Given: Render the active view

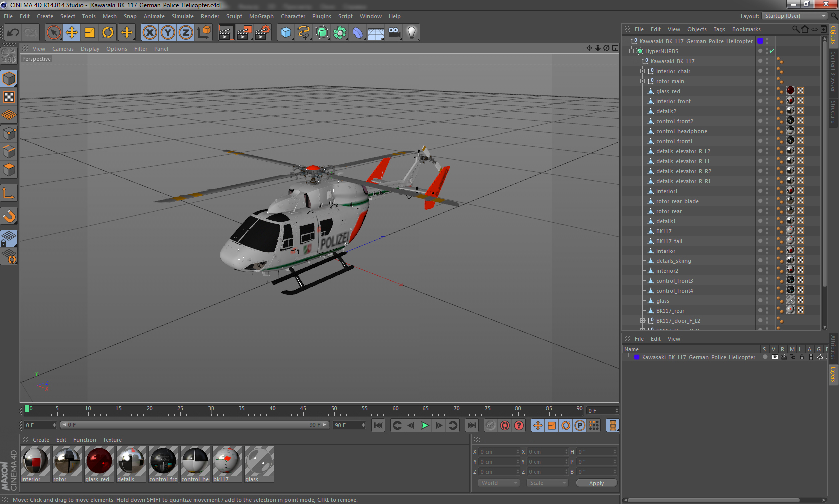Looking at the screenshot, I should (226, 33).
